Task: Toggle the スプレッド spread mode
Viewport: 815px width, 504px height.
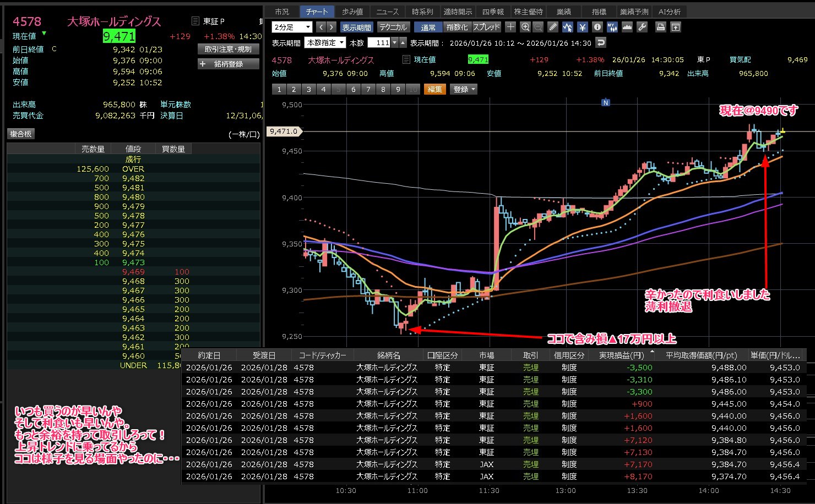Action: [x=486, y=27]
